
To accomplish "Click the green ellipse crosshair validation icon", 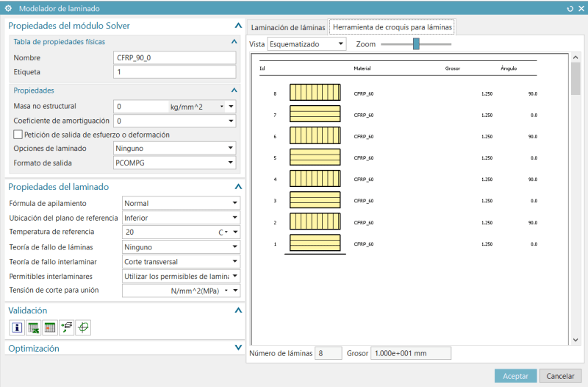I will [x=83, y=327].
